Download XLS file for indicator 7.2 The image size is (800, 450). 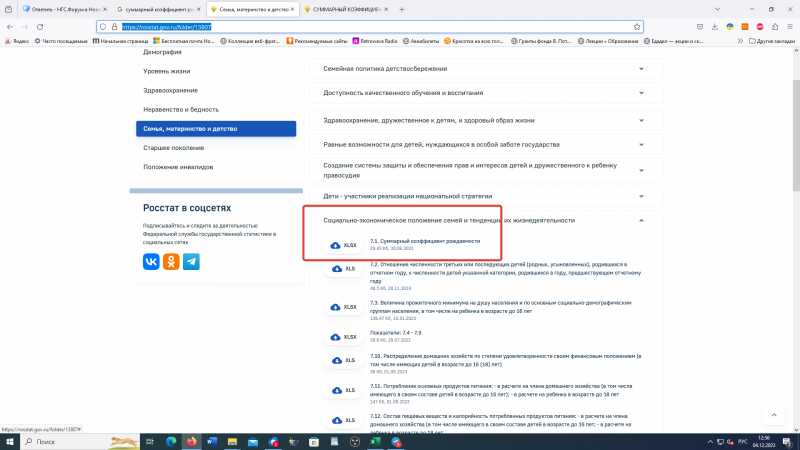click(343, 269)
